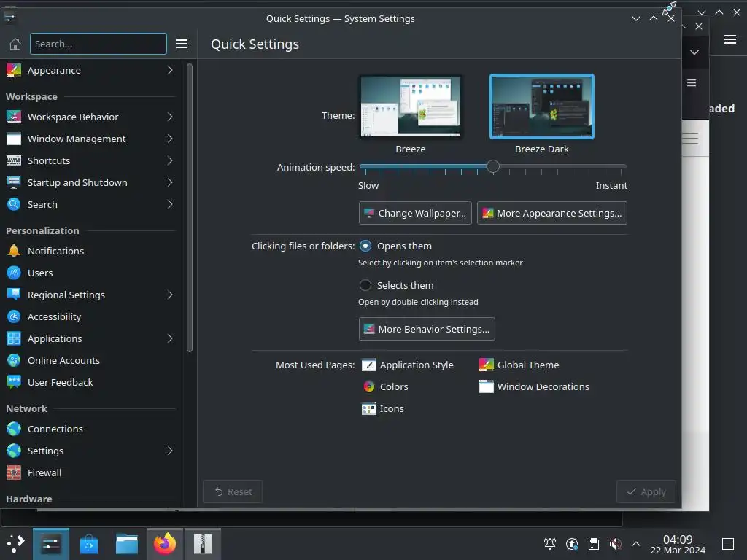This screenshot has height=560, width=747.
Task: Expand the Shortcuts chevron
Action: 170,161
